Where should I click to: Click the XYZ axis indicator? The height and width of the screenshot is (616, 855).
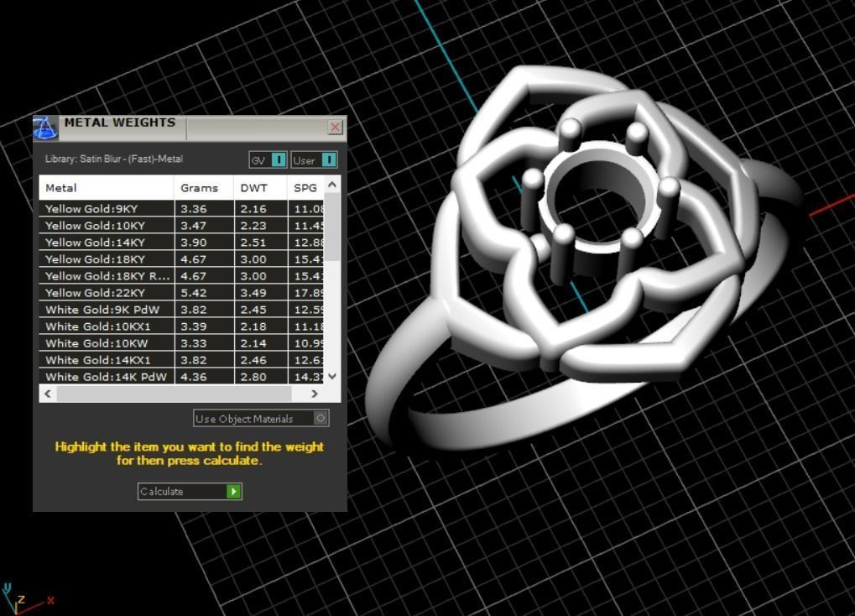[27, 598]
